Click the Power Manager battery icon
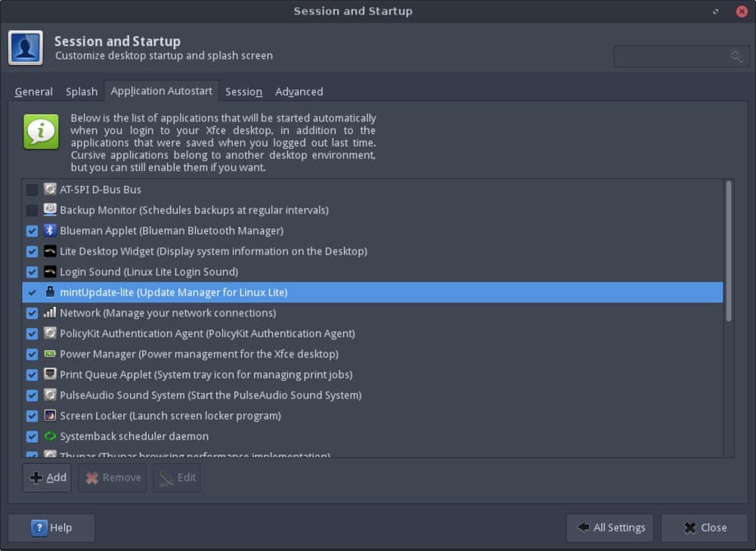 coord(50,354)
